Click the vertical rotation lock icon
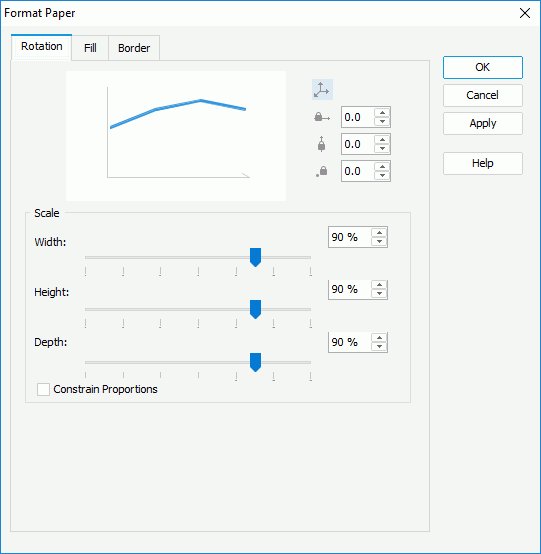Image resolution: width=541 pixels, height=554 pixels. click(321, 144)
